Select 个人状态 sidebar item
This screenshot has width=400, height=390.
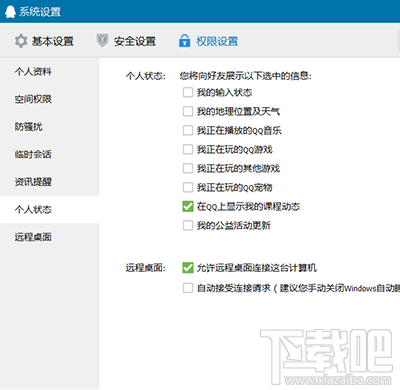coord(50,209)
